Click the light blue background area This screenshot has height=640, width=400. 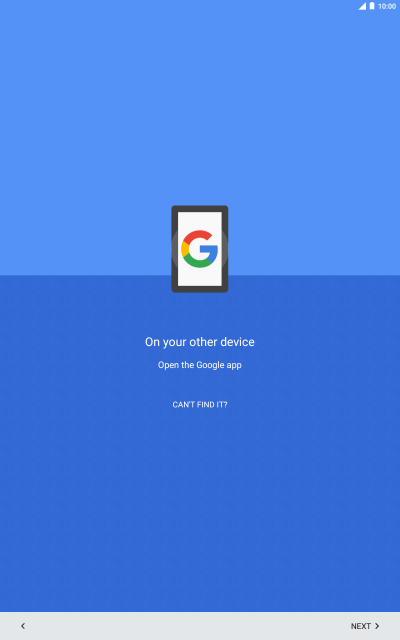[x=200, y=102]
